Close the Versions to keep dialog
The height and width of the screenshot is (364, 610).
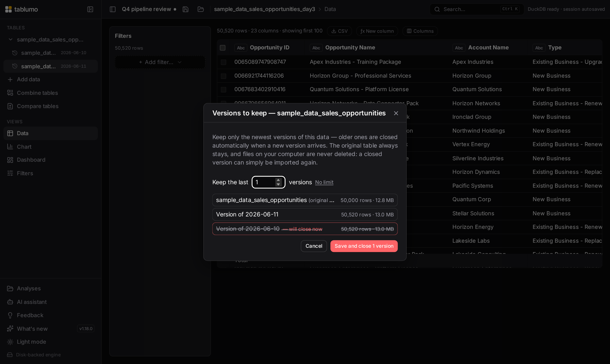(x=396, y=113)
